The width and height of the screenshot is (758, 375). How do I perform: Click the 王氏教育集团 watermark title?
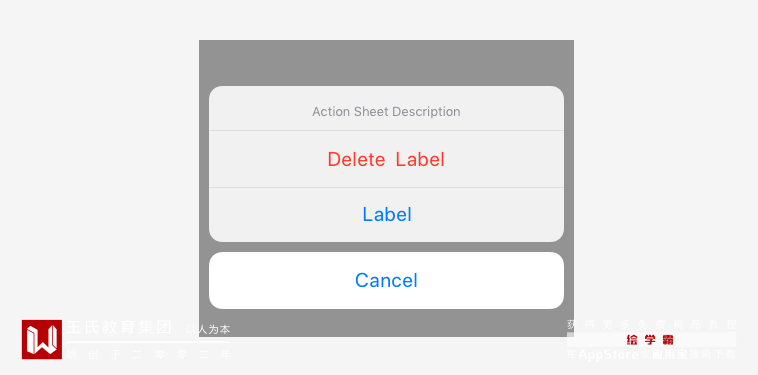coord(119,328)
